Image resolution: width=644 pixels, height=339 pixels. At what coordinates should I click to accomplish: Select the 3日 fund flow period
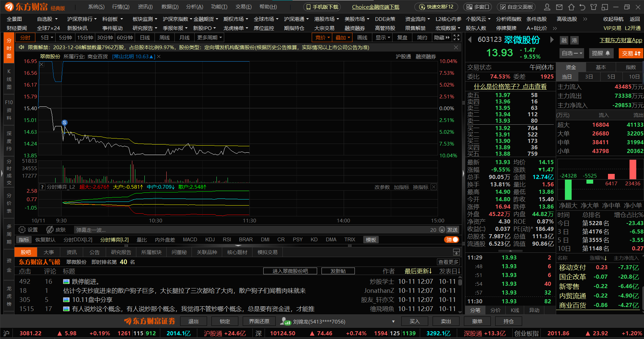(589, 76)
